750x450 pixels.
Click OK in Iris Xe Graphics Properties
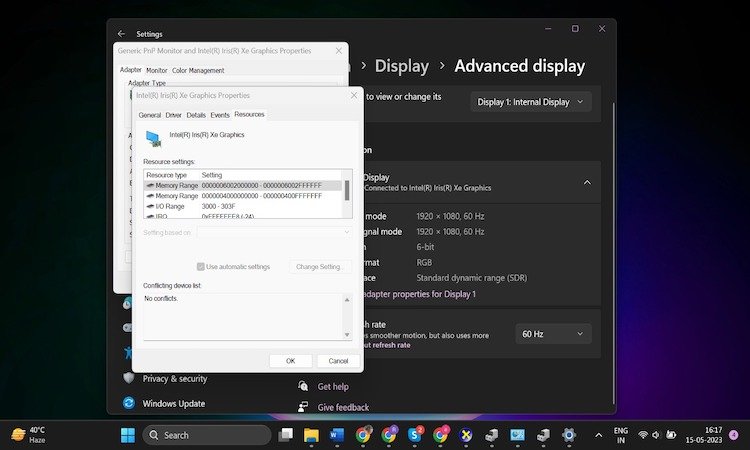tap(290, 361)
